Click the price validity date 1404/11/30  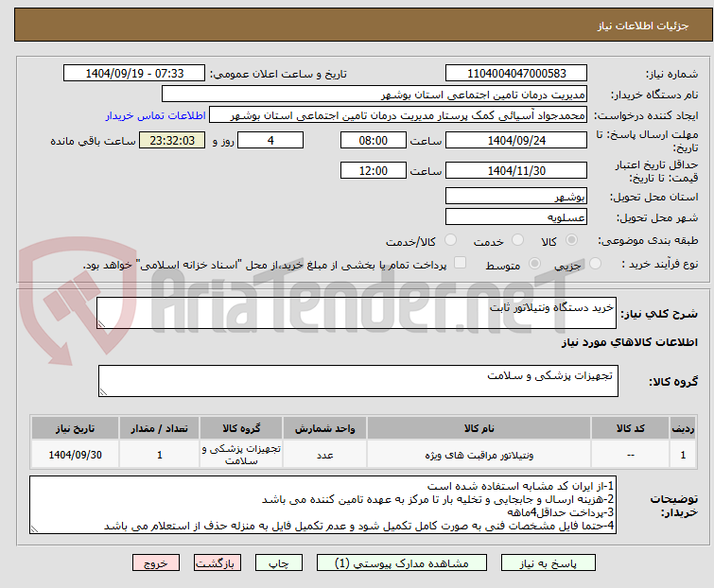tap(516, 171)
